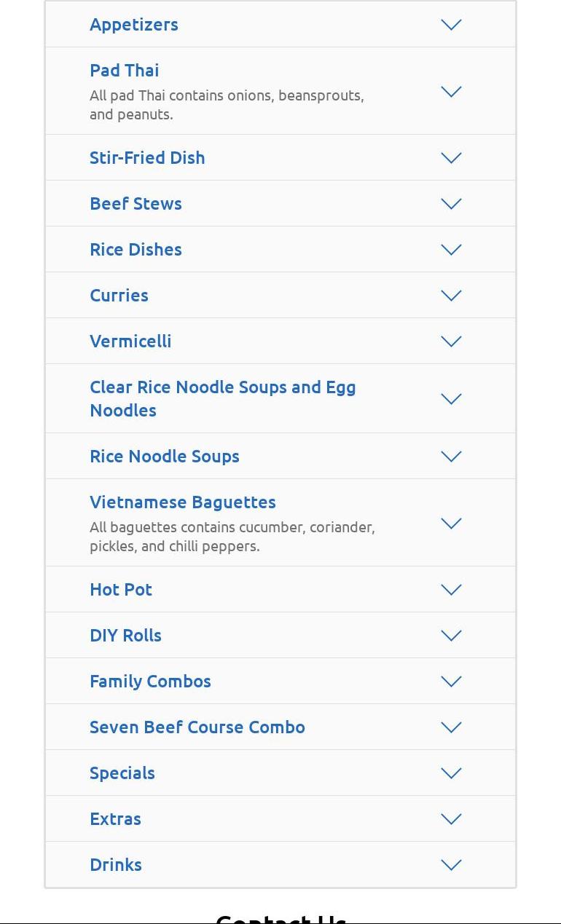Click Seven Beef Course Combo chevron

451,727
